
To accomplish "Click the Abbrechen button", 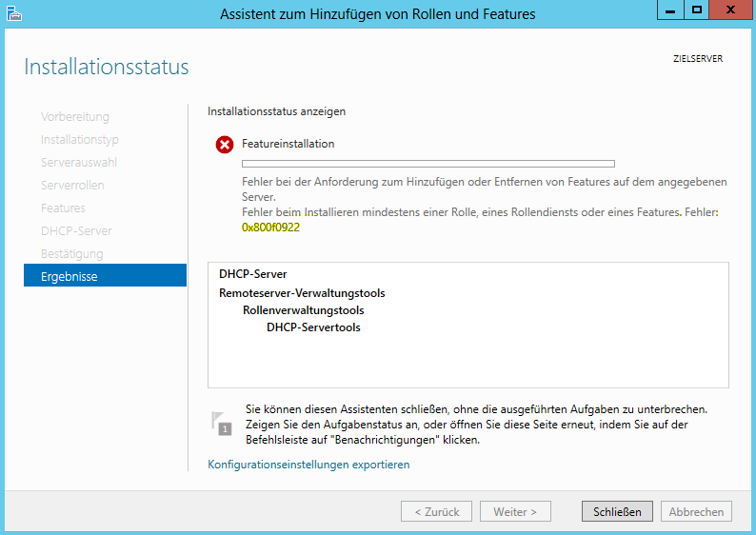I will (x=696, y=511).
